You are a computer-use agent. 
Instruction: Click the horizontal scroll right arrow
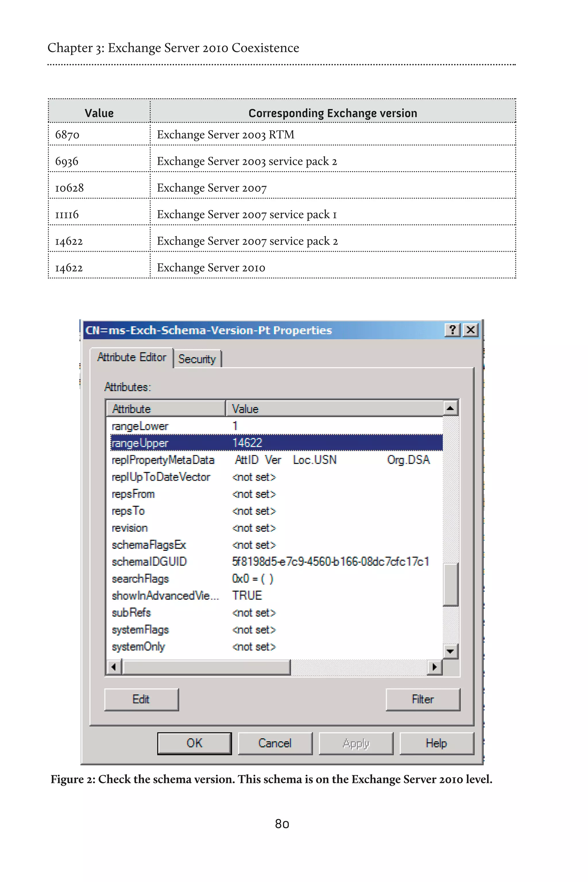point(435,667)
